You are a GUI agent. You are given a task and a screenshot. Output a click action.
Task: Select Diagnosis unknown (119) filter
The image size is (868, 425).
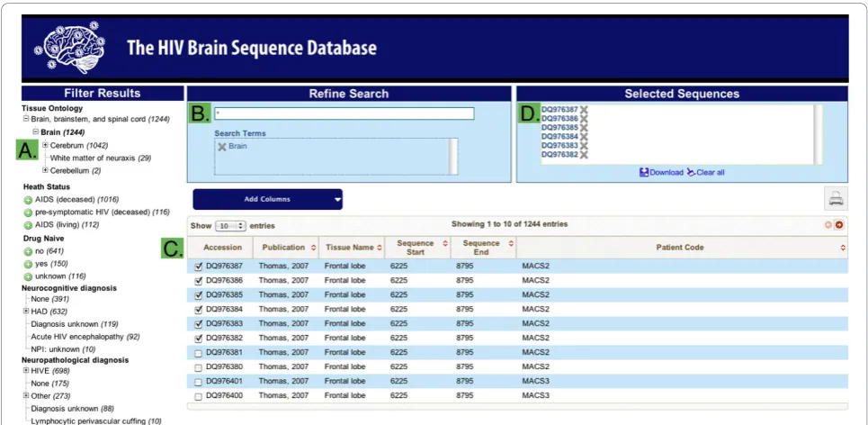pos(75,323)
